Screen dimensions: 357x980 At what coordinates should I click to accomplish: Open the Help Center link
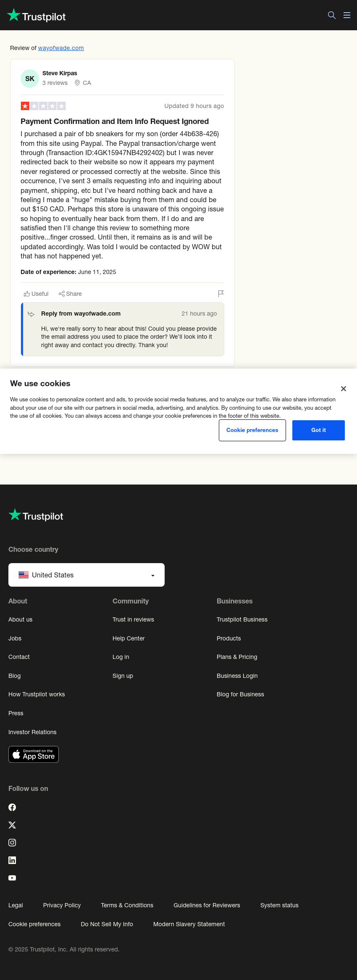[x=129, y=638]
